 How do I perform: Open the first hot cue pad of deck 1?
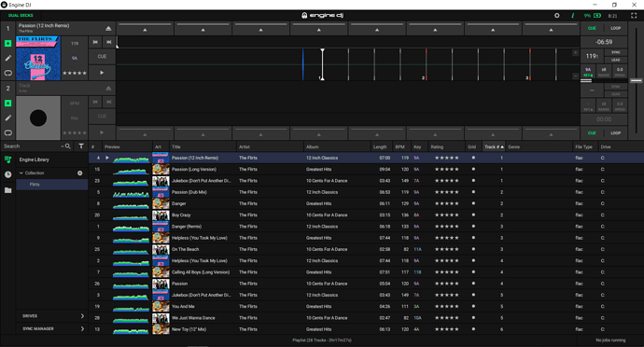click(x=145, y=29)
